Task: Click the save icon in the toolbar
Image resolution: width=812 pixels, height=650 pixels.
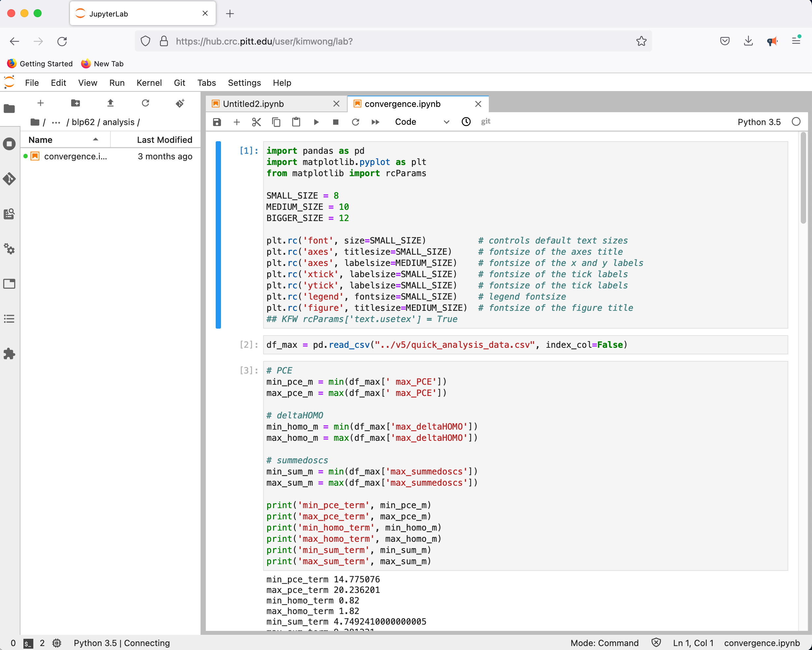Action: [x=217, y=121]
